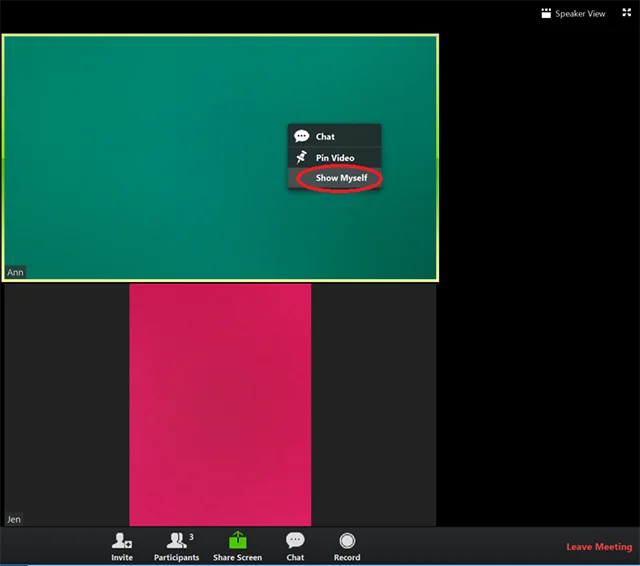640x566 pixels.
Task: Switch layout using Speaker View label
Action: click(x=580, y=14)
